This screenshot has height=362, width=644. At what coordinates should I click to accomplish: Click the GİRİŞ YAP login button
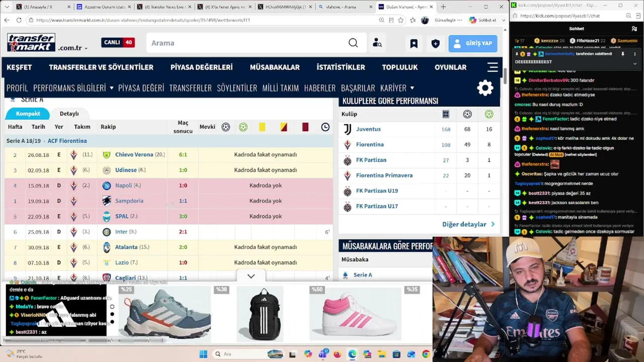[473, 44]
